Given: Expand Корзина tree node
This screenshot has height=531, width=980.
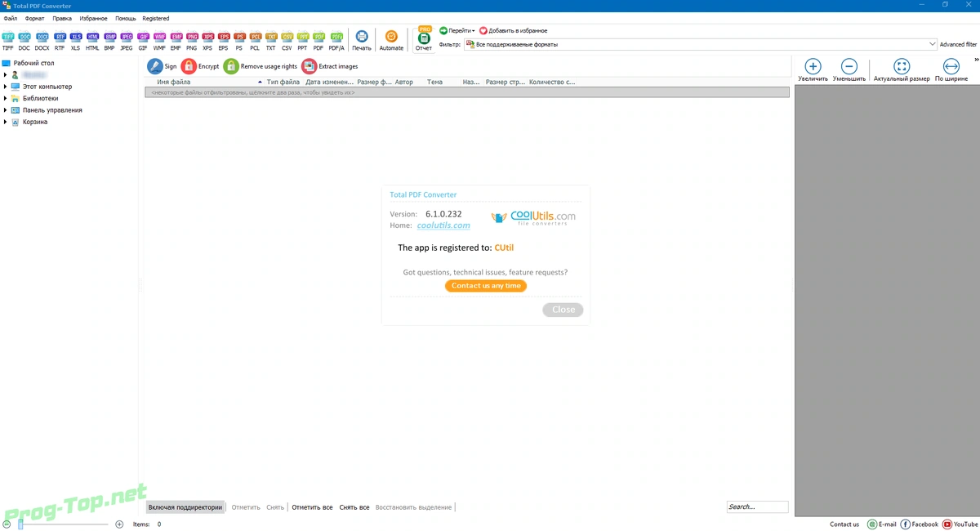Looking at the screenshot, I should pos(5,122).
